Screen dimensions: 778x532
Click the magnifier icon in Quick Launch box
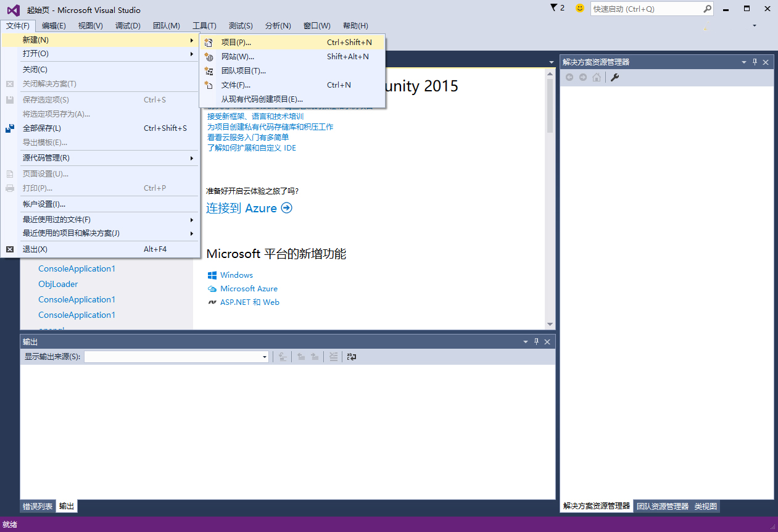(x=707, y=9)
